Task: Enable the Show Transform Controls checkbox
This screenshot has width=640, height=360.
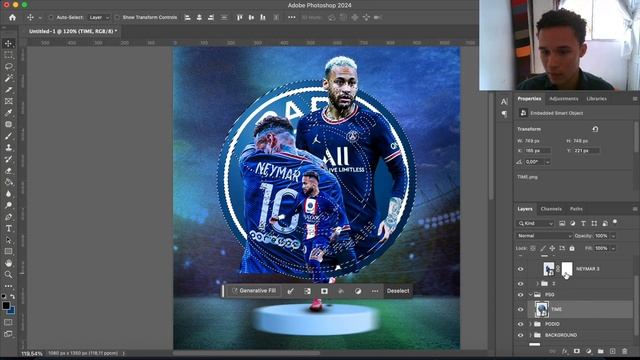Action: (x=117, y=18)
